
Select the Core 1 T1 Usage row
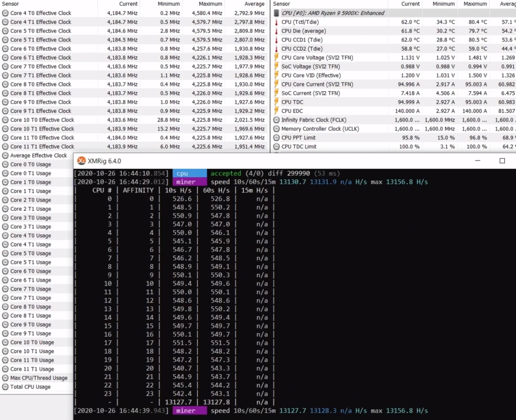pyautogui.click(x=37, y=191)
